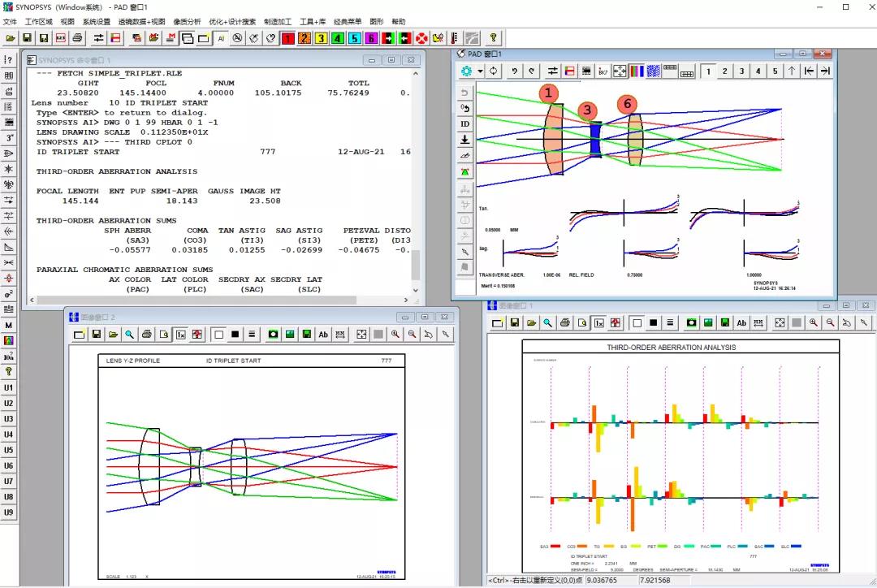
Task: Click the up arrow button in PAD toolbar
Action: tap(792, 71)
